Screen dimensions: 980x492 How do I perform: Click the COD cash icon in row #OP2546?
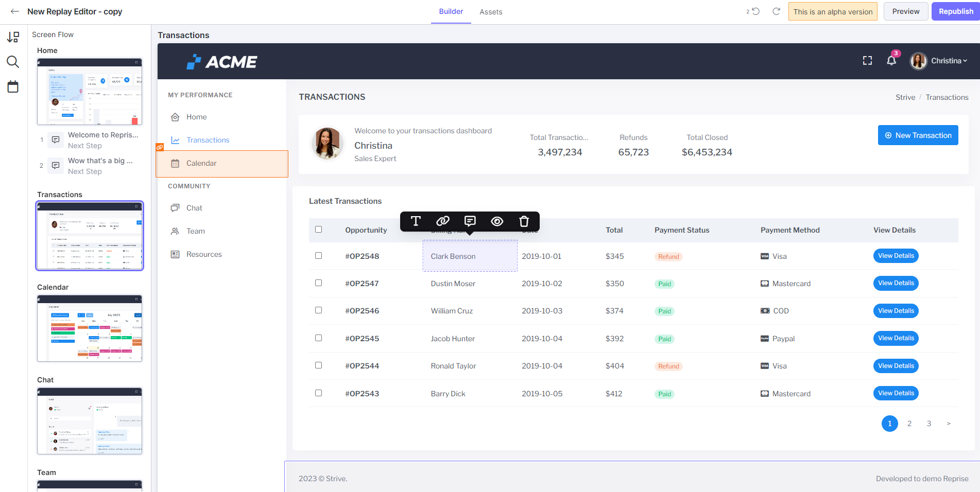[x=765, y=311]
